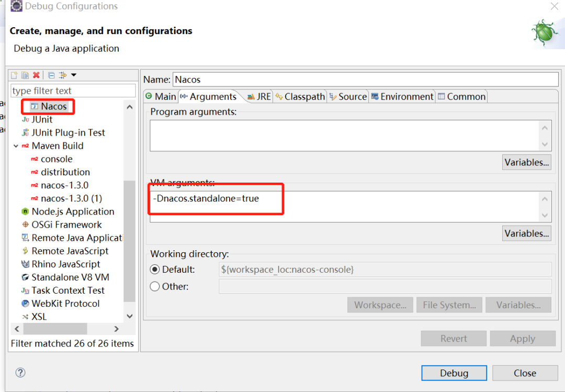Select the Default working directory radio button
This screenshot has height=392, width=565.
pos(155,270)
